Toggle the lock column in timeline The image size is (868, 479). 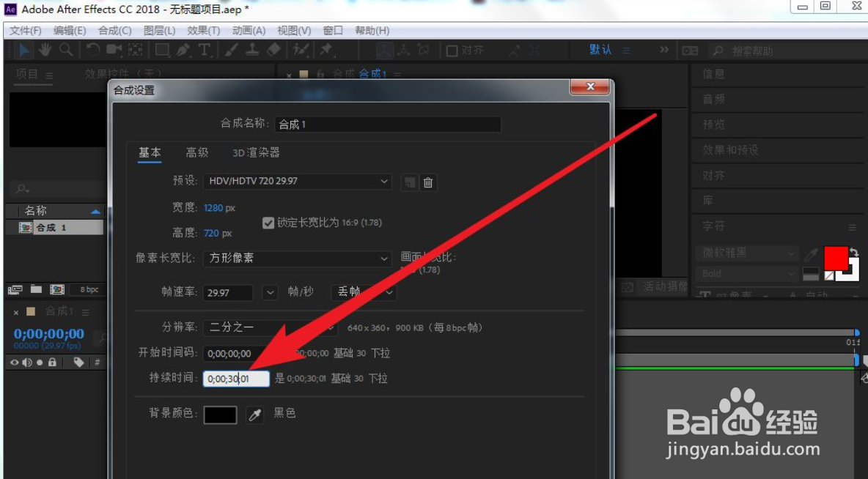tap(52, 362)
